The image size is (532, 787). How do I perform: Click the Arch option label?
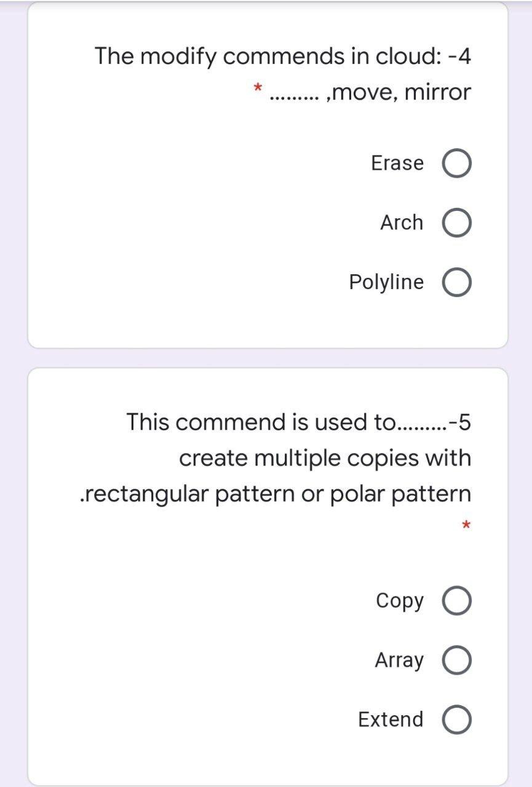coord(403,223)
